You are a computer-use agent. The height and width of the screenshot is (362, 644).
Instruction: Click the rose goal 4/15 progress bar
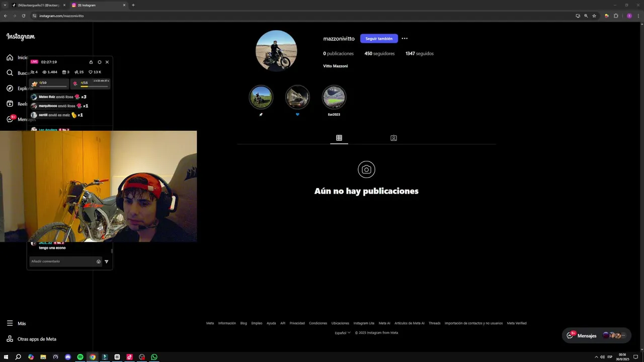pyautogui.click(x=91, y=83)
